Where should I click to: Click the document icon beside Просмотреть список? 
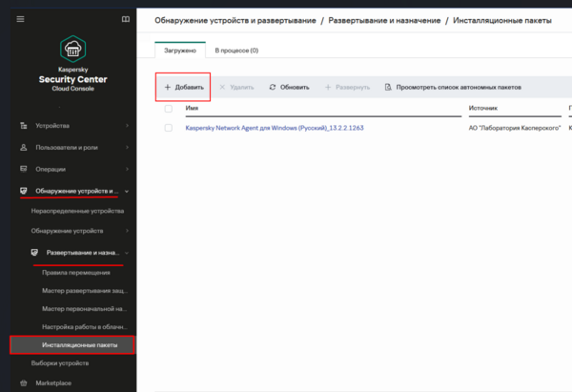click(x=388, y=87)
